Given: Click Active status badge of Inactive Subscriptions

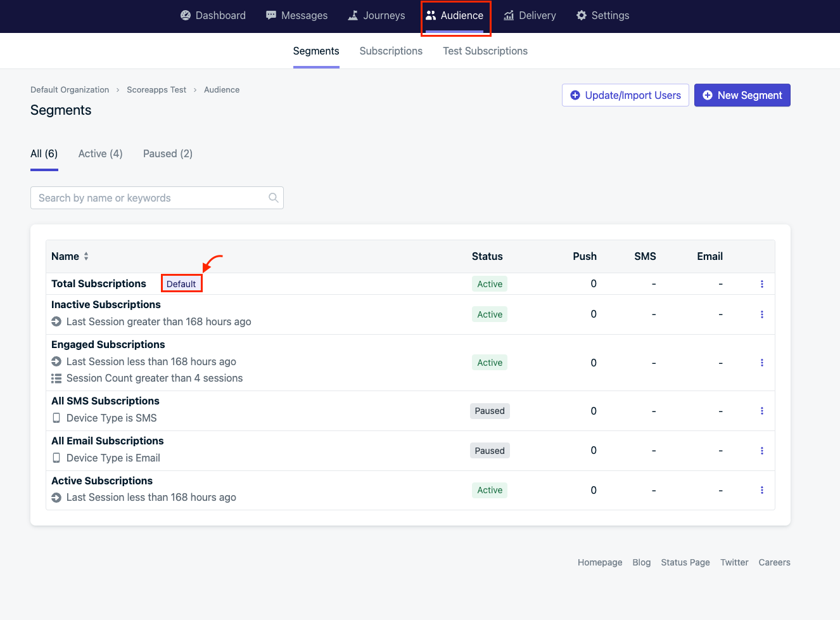Looking at the screenshot, I should click(x=490, y=314).
